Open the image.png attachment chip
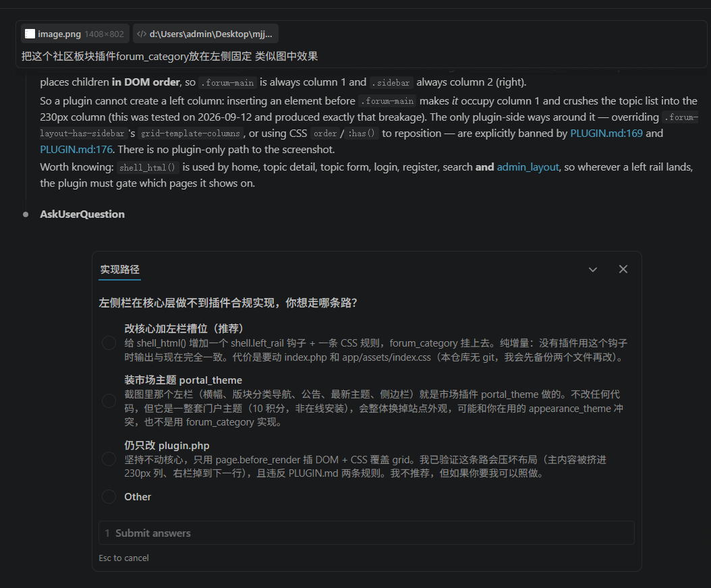The width and height of the screenshot is (711, 588). pos(75,34)
